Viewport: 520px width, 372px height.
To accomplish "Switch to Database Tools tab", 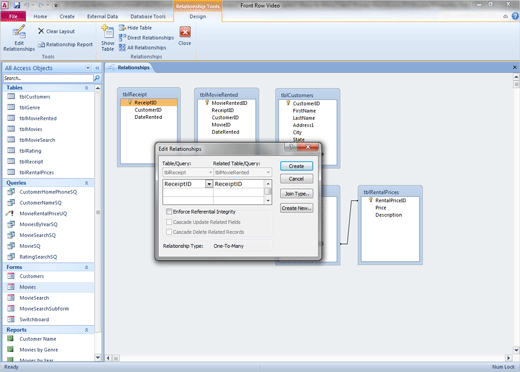I will [148, 16].
